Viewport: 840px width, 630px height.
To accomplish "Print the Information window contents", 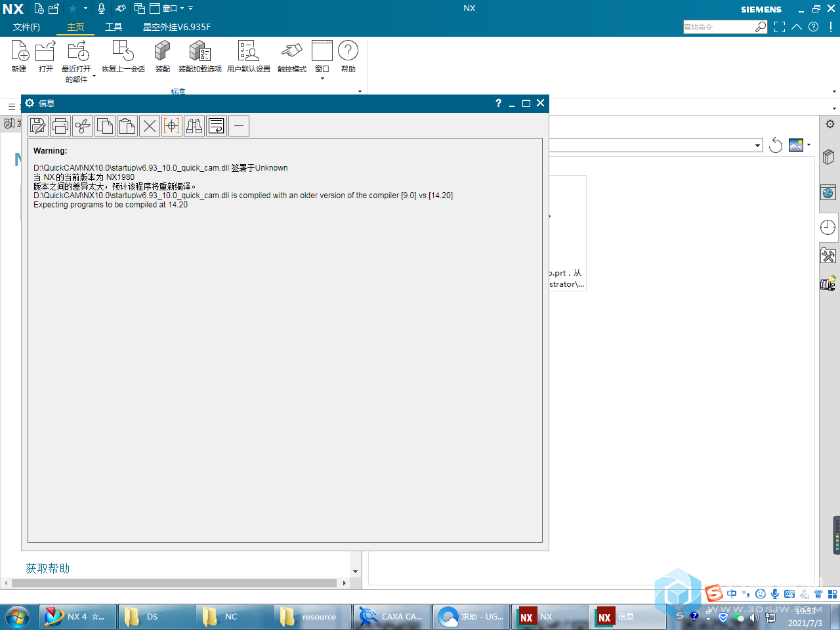I will tap(60, 125).
